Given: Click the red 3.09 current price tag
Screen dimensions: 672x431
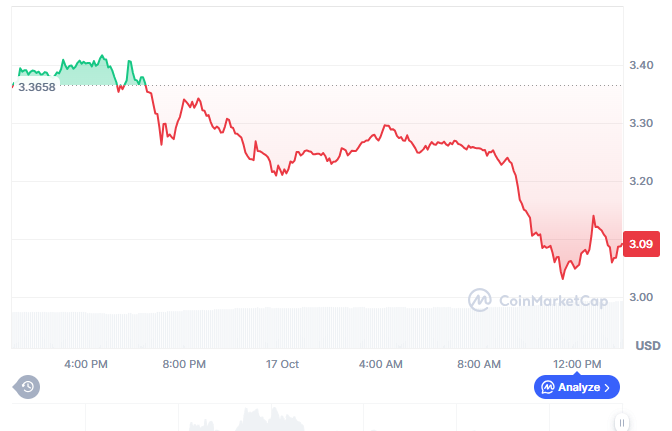Looking at the screenshot, I should pos(639,244).
